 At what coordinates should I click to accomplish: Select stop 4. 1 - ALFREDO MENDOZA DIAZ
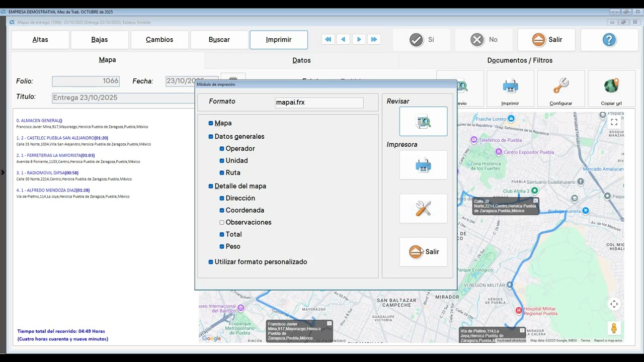pos(53,191)
